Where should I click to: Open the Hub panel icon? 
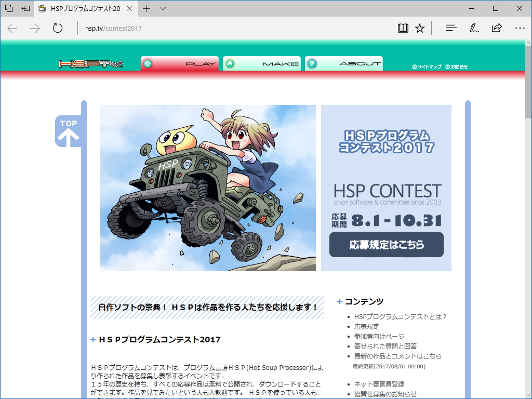pos(451,29)
